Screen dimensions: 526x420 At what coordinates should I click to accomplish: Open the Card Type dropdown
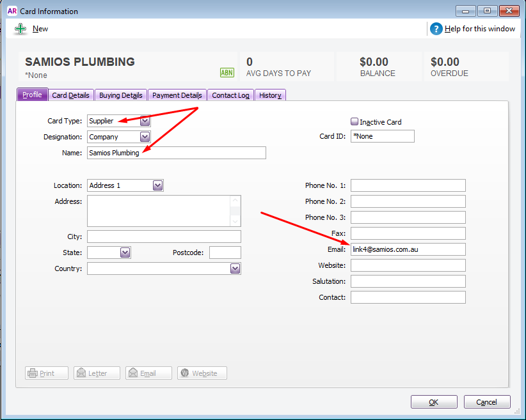click(145, 121)
